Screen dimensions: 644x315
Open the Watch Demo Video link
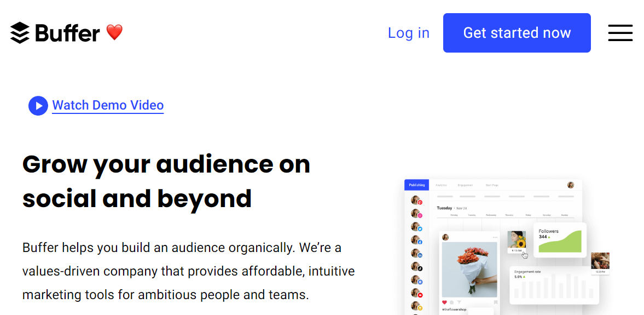coord(108,105)
